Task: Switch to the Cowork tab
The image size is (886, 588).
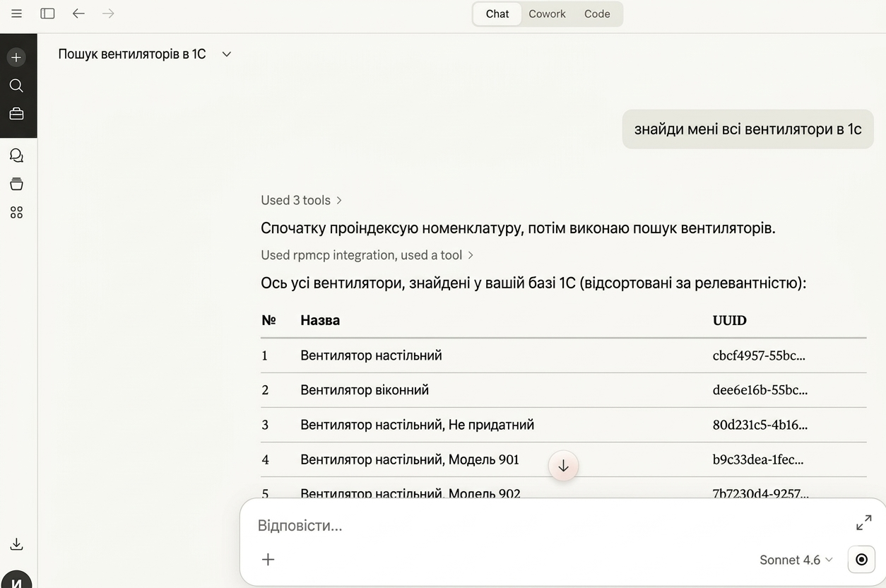Action: click(x=547, y=13)
